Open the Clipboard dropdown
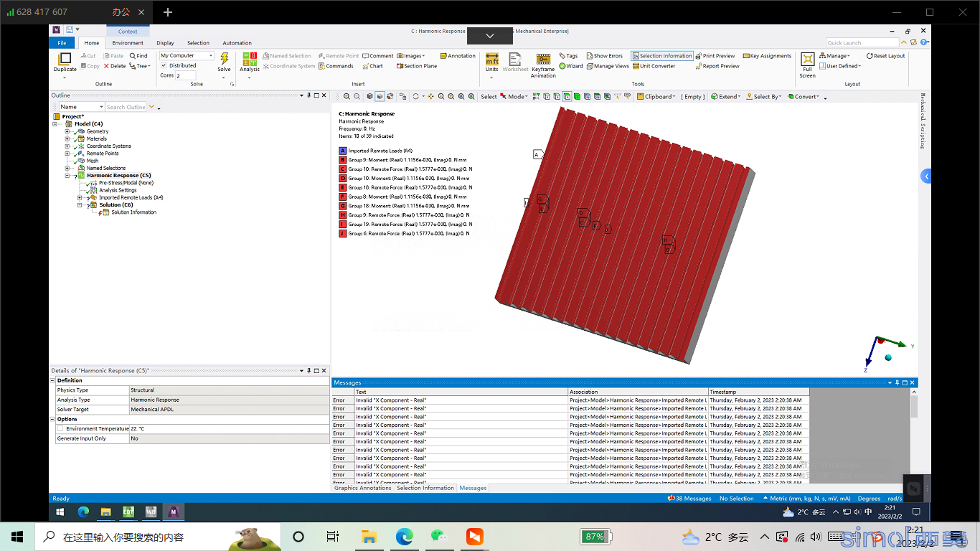This screenshot has height=551, width=980. pyautogui.click(x=656, y=97)
